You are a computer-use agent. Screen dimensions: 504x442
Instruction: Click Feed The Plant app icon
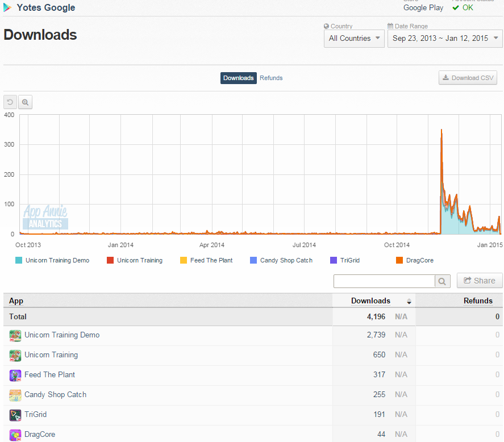(15, 376)
